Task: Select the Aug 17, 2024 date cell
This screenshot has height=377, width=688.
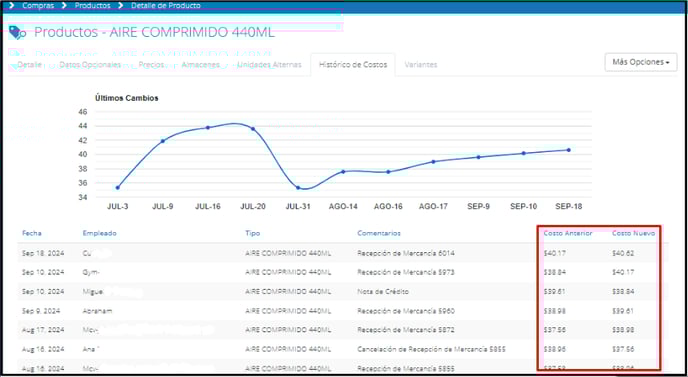Action: [43, 330]
